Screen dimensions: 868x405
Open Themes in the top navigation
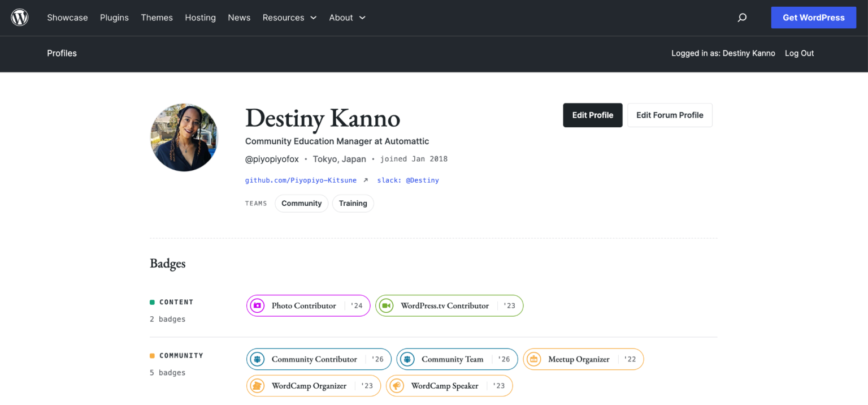point(157,18)
